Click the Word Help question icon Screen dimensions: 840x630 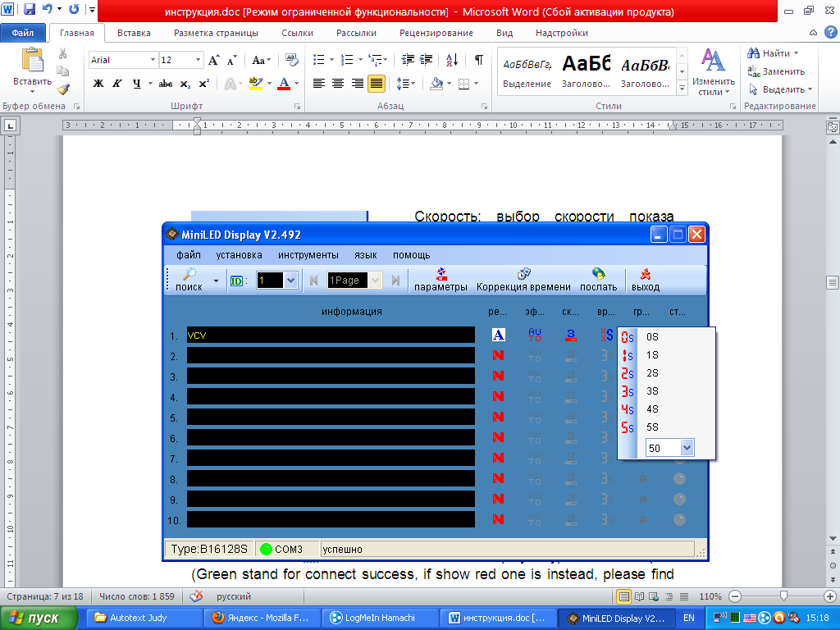(x=830, y=32)
